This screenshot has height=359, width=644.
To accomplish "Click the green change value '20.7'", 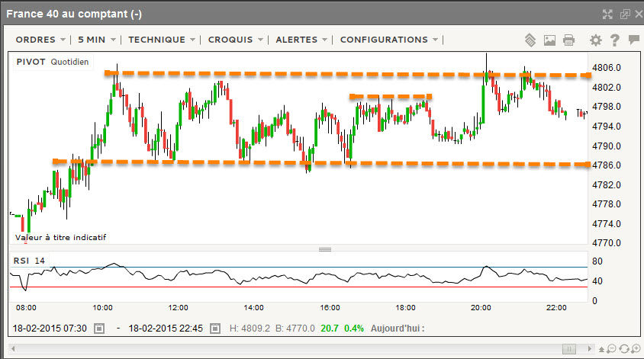I will pos(330,329).
